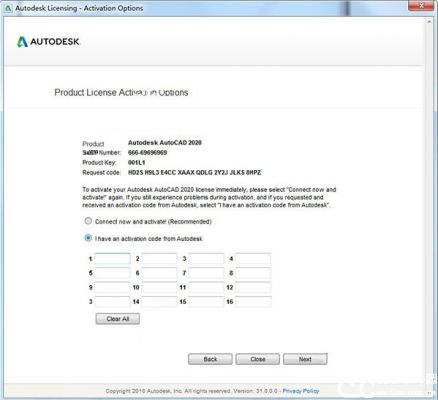The image size is (438, 400).
Task: Close the Autodesk Licensing window
Action: (421, 6)
